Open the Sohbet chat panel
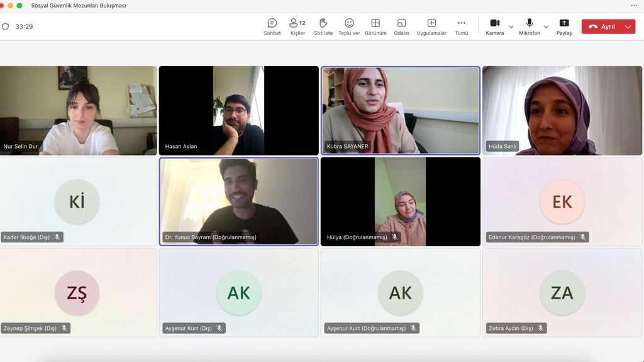Viewport: 644px width, 362px height. point(272,26)
